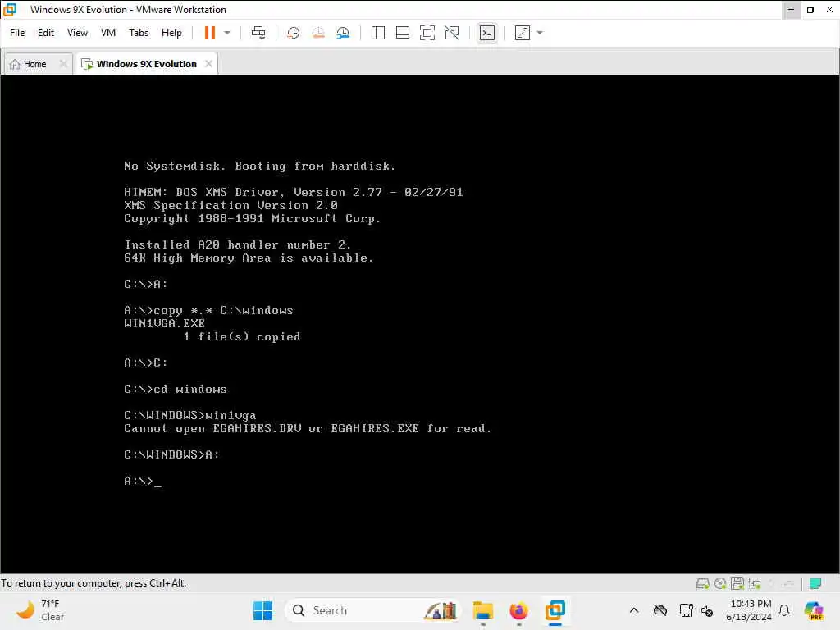The height and width of the screenshot is (630, 840).
Task: Open File Explorer from taskbar
Action: 482,610
